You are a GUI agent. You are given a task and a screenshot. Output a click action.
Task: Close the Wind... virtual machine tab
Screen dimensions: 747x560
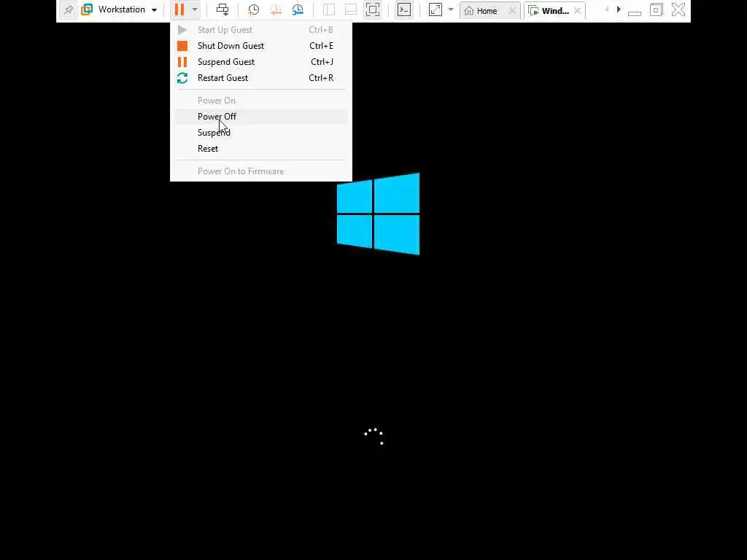(578, 10)
